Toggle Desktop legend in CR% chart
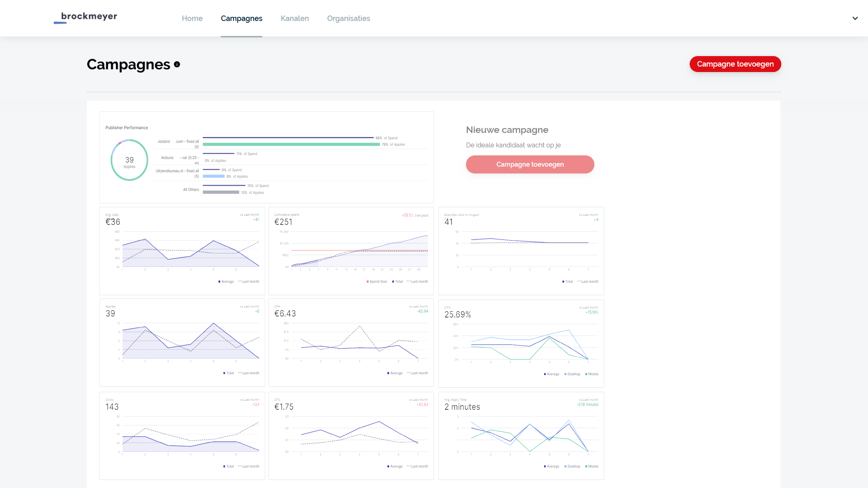 tap(572, 374)
